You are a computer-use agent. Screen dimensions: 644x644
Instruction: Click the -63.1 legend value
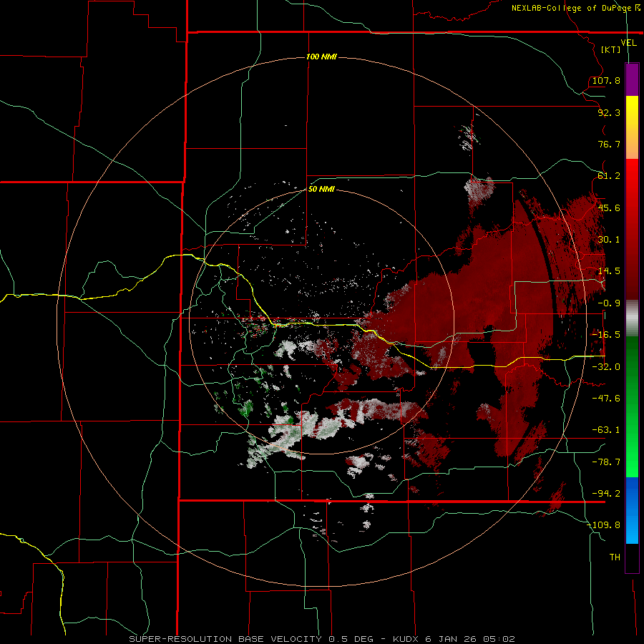coord(606,430)
